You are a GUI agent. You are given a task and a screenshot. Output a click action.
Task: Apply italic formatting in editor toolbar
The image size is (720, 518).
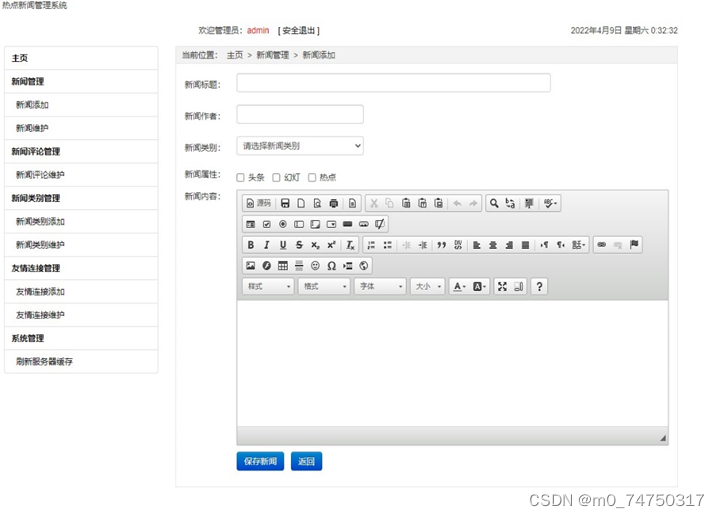click(x=267, y=245)
